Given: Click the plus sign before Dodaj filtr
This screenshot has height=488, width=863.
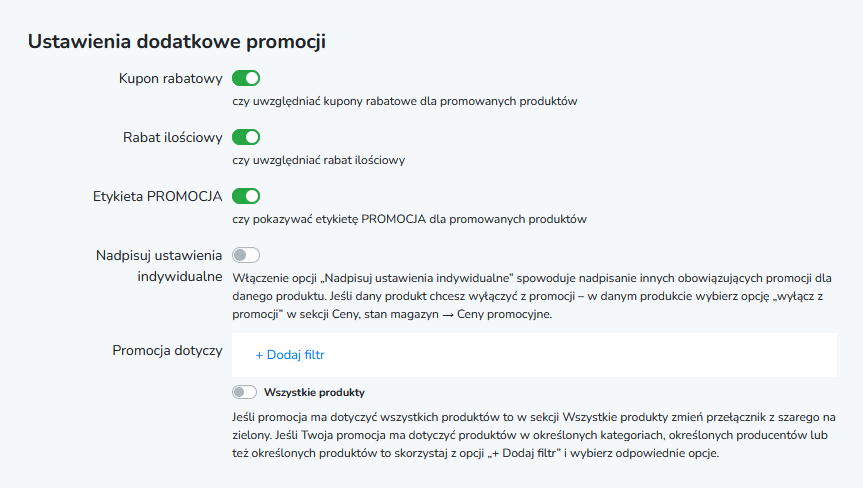Looking at the screenshot, I should coord(259,355).
